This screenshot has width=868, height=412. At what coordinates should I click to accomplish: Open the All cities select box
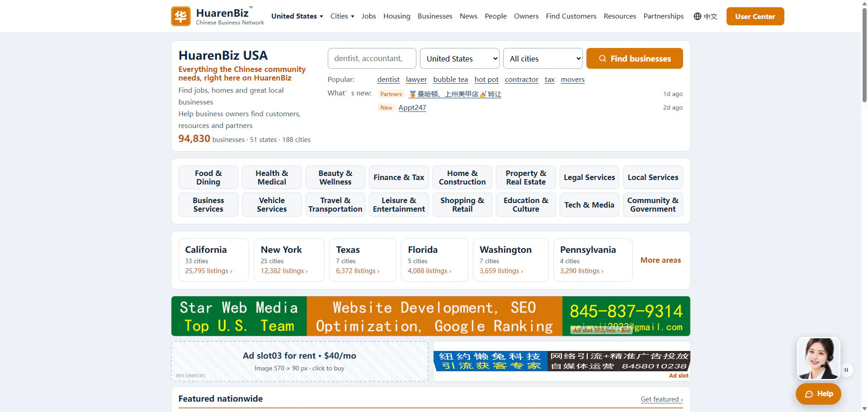click(543, 58)
